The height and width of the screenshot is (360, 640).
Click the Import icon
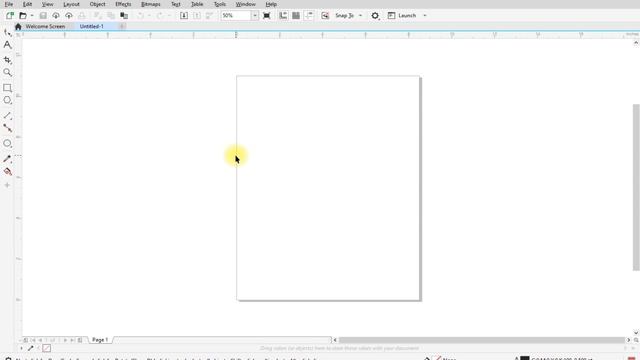pyautogui.click(x=184, y=16)
